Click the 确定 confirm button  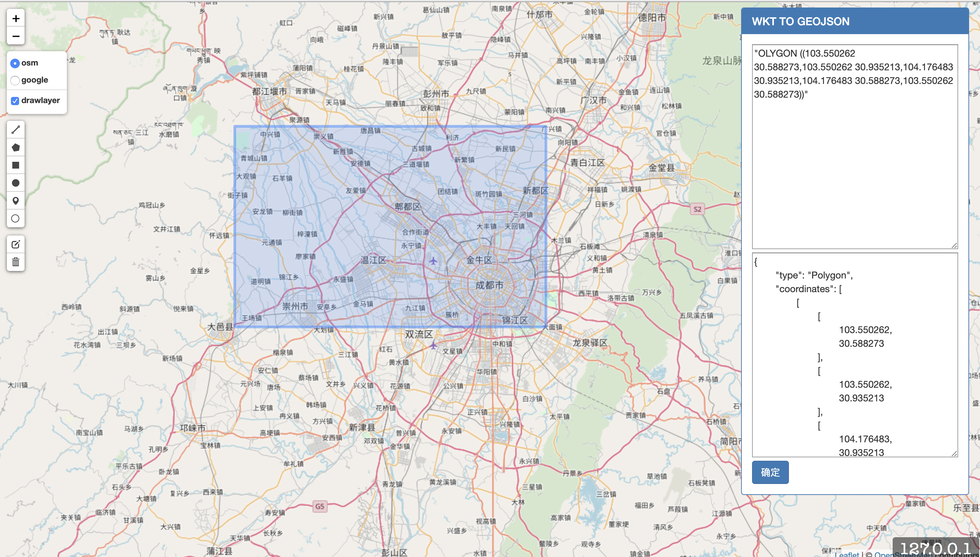770,472
